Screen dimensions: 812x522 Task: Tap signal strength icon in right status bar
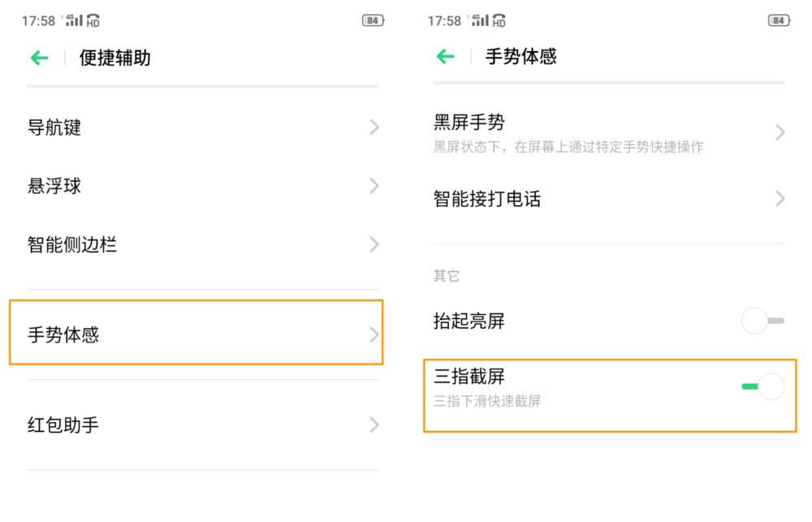(x=480, y=20)
